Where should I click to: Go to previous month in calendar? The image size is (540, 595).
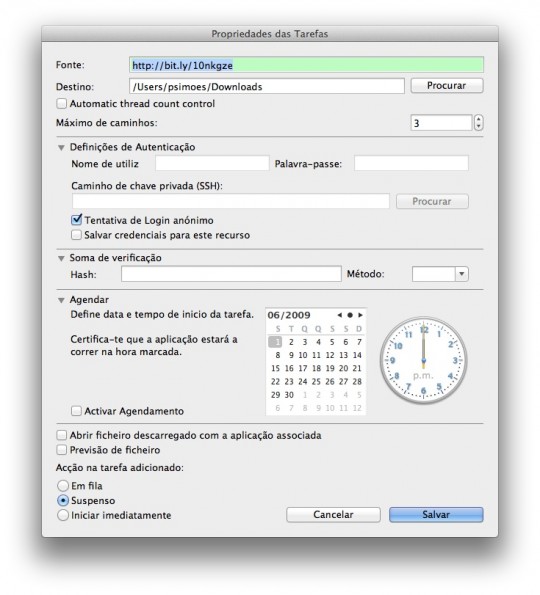point(339,315)
